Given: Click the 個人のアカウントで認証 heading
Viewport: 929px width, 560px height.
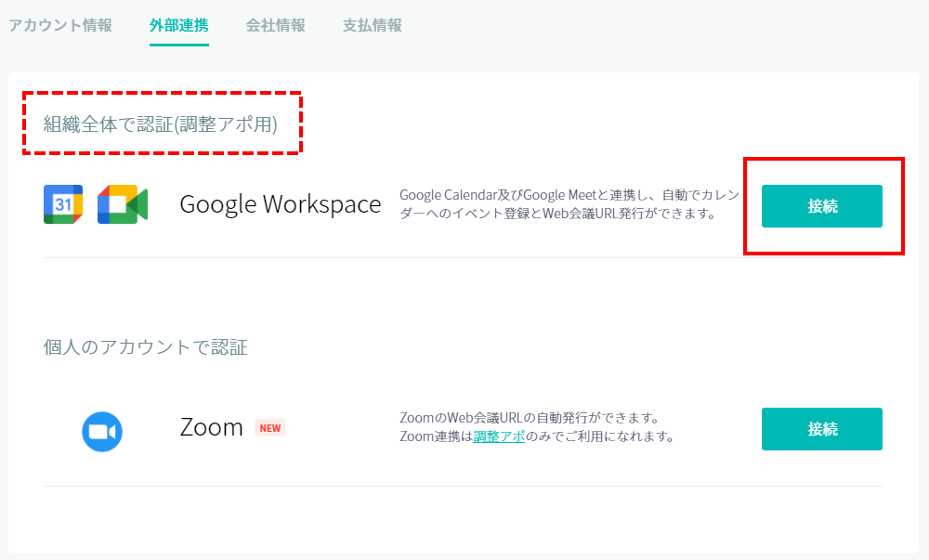Looking at the screenshot, I should point(146,347).
